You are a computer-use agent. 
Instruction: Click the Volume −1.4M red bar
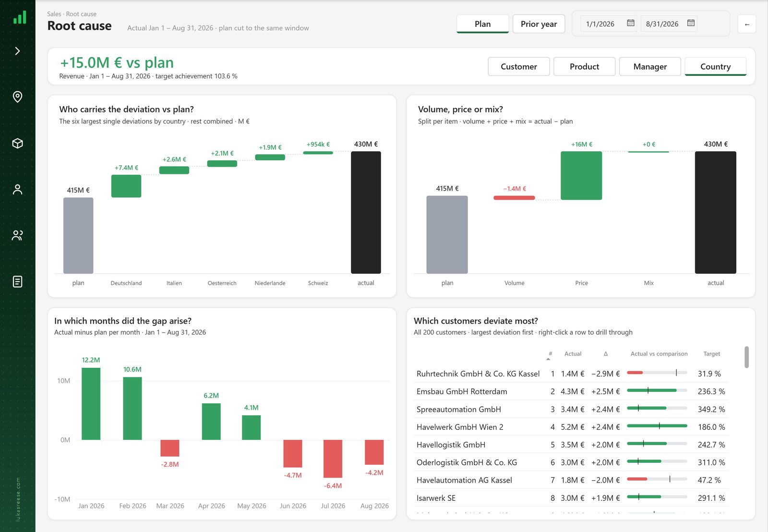pos(514,198)
